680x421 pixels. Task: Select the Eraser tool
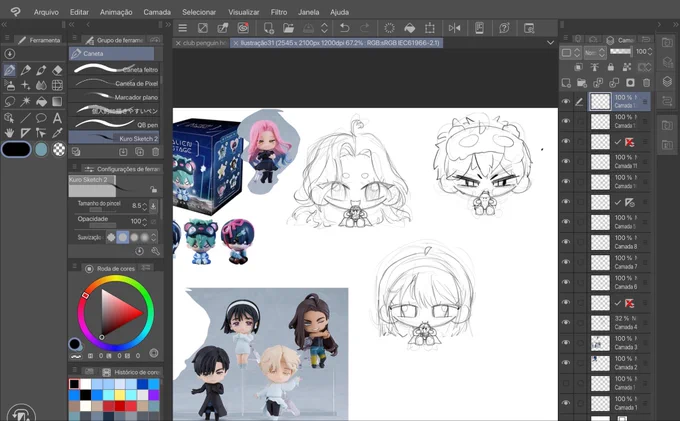coord(57,70)
